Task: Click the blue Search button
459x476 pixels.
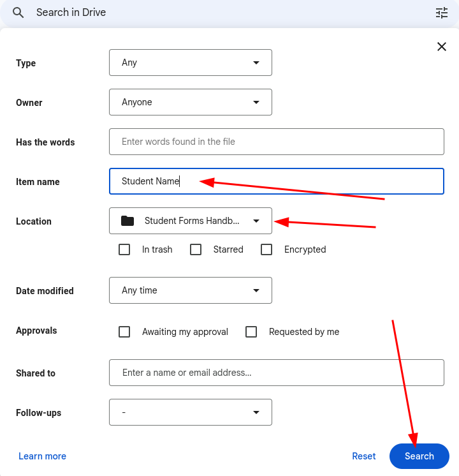Action: pos(419,456)
